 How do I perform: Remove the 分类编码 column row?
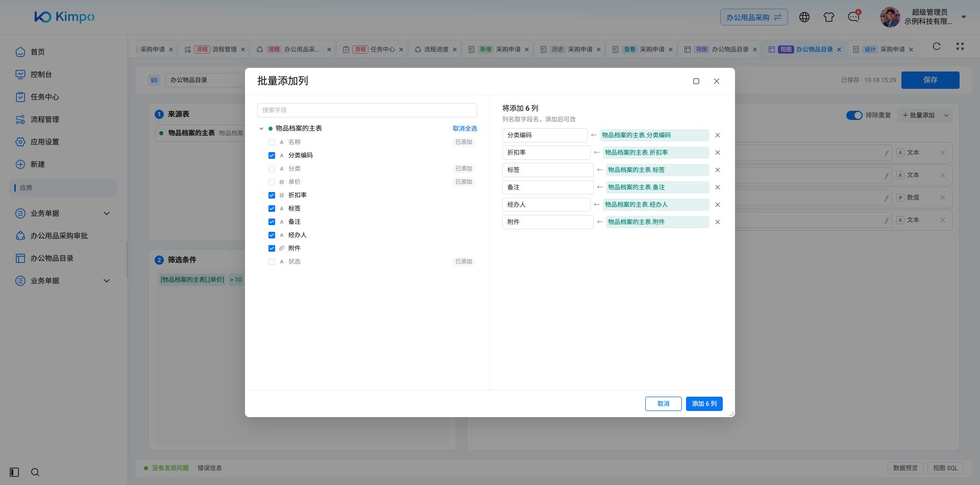coord(718,135)
